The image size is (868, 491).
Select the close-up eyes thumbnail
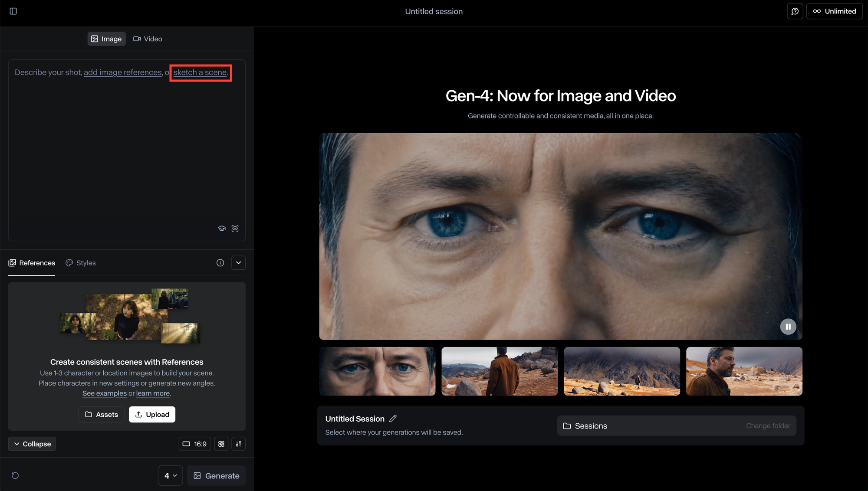(378, 371)
